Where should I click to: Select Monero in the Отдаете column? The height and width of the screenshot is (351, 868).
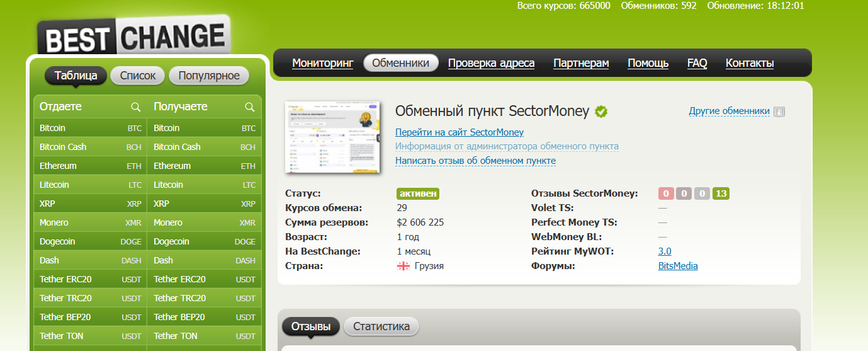pos(90,222)
